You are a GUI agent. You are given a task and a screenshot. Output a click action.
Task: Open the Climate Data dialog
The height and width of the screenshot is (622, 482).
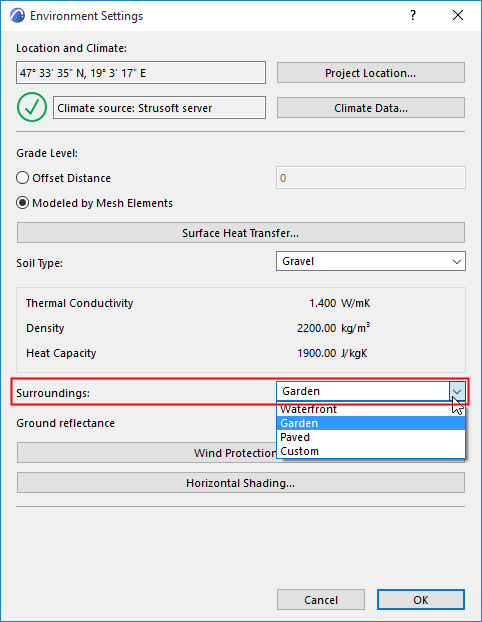click(x=371, y=108)
